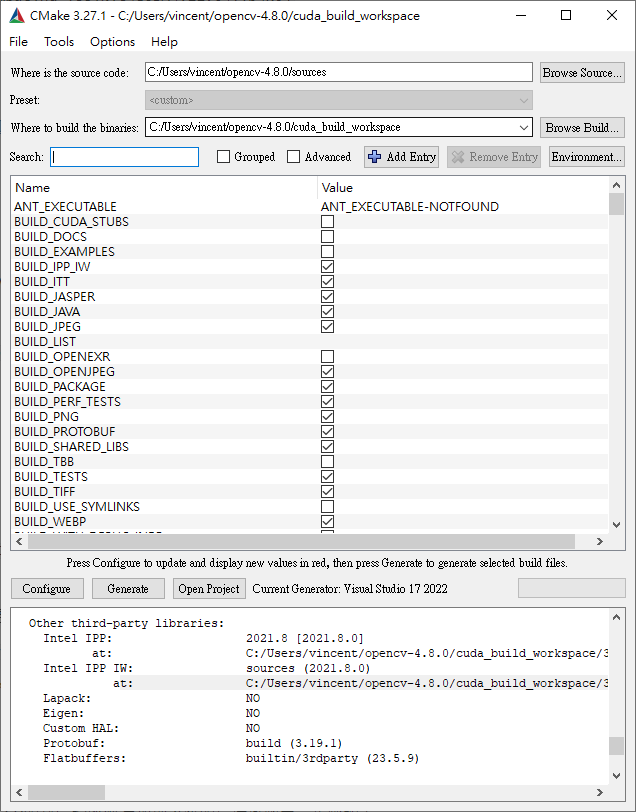This screenshot has height=812, width=636.
Task: Toggle BUILD_DOCS checkbox
Action: (x=327, y=237)
